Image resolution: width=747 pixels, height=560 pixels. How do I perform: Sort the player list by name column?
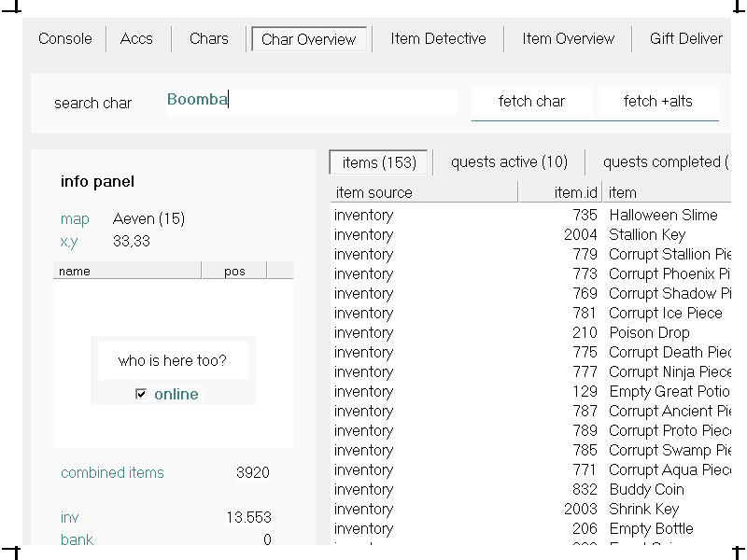pos(127,272)
